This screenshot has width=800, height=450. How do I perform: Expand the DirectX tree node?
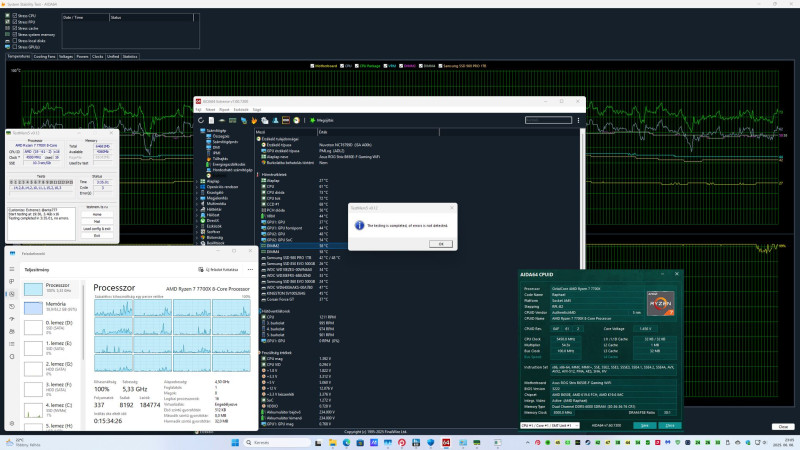click(197, 220)
